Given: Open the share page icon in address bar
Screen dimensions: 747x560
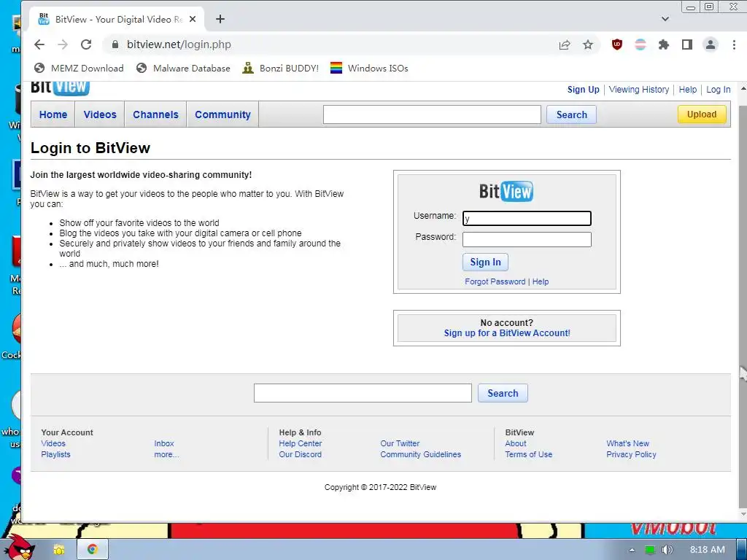Looking at the screenshot, I should point(565,44).
